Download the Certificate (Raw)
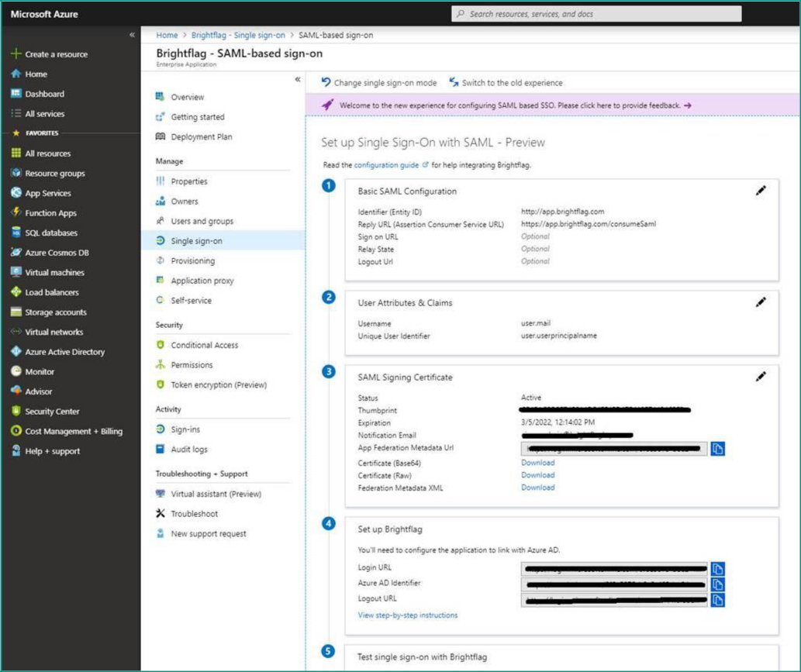The image size is (801, 672). coord(537,475)
